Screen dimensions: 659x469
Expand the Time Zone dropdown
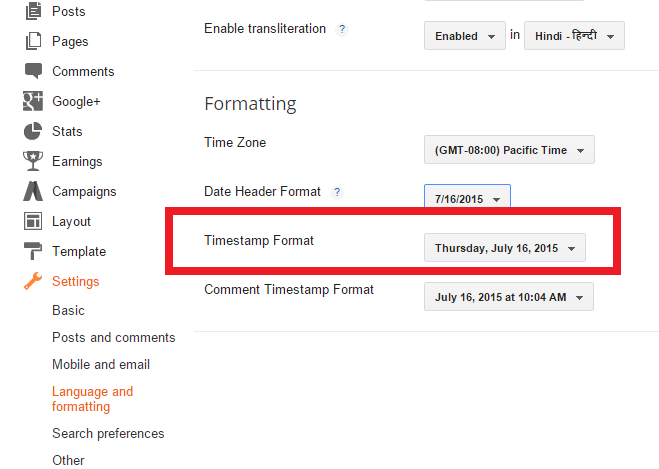[x=509, y=150]
